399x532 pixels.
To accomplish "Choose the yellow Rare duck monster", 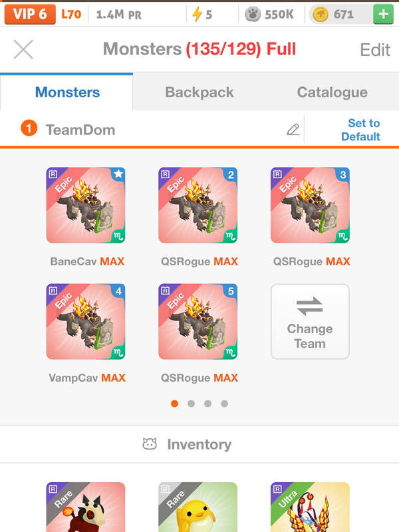I will point(198,507).
